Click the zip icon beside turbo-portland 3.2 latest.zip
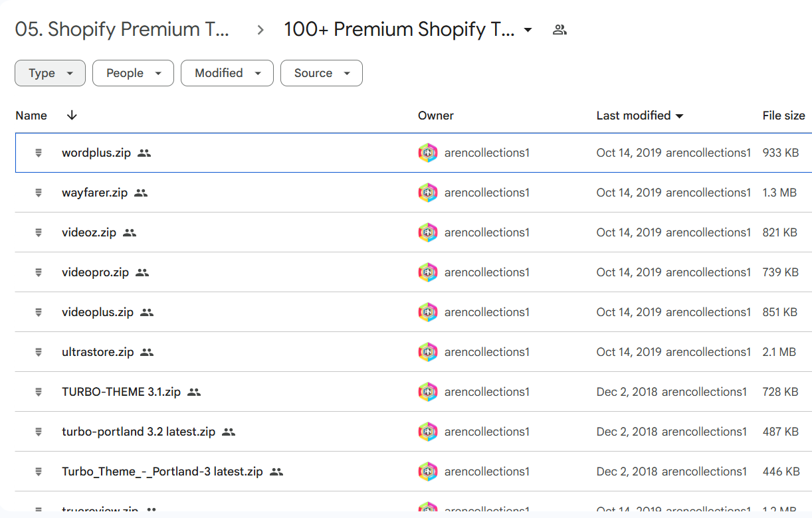Viewport: 812px width, 518px height. click(x=39, y=432)
